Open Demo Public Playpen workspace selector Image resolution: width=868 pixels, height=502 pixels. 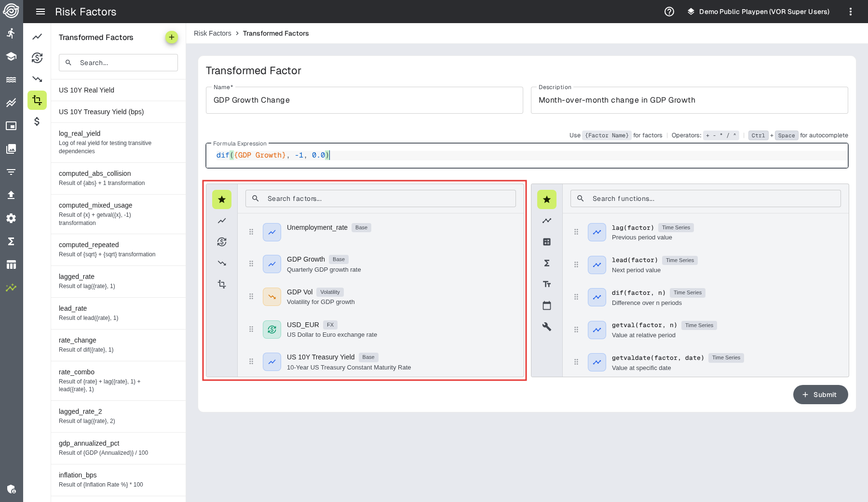pos(758,12)
